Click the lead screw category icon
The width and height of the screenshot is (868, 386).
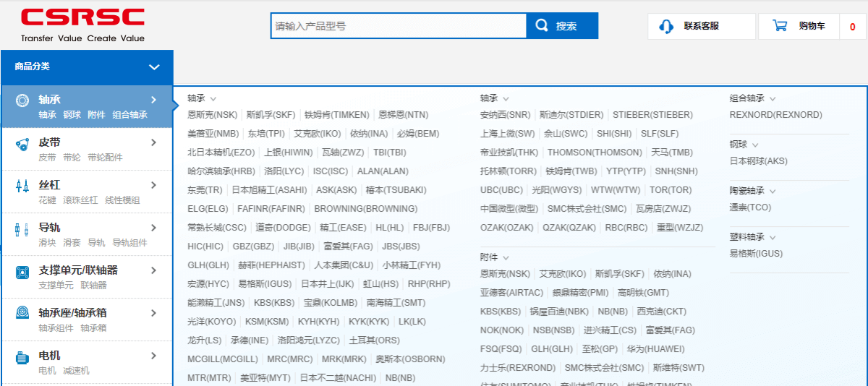22,186
